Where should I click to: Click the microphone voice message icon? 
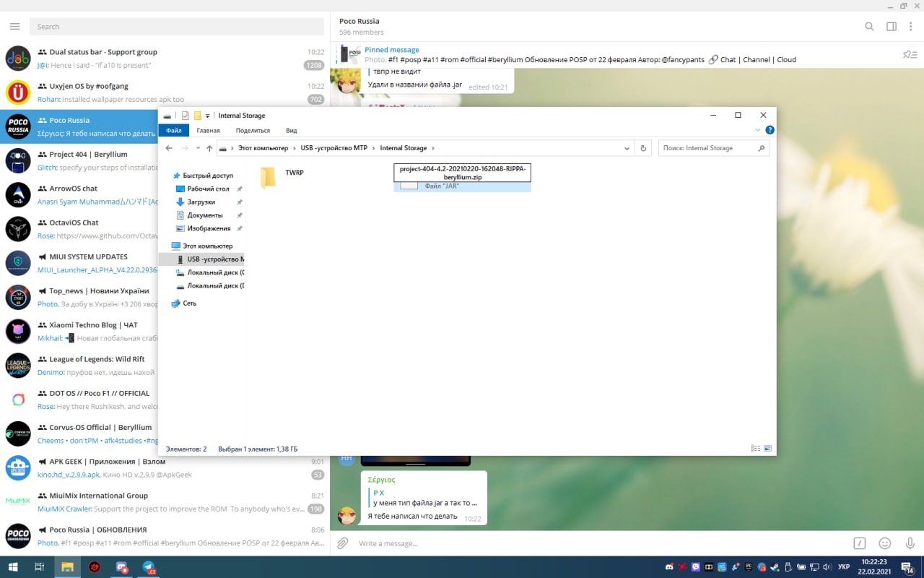point(910,543)
